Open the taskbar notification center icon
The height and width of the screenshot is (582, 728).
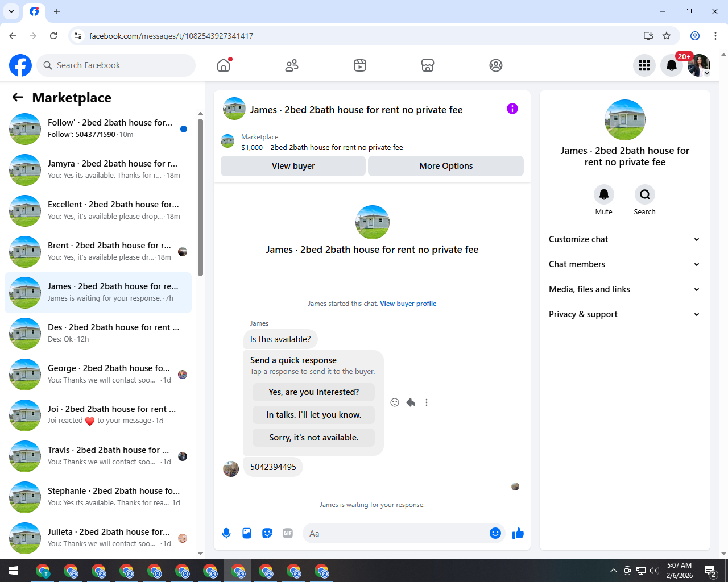(710, 571)
